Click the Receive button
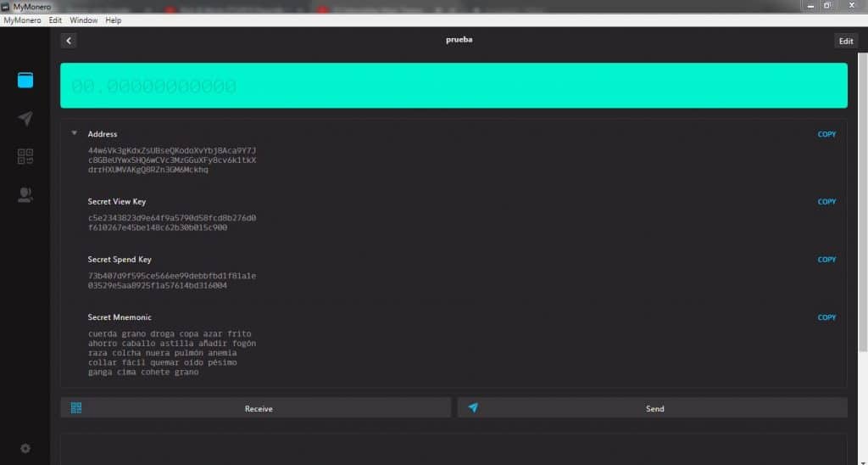The image size is (868, 465). click(x=256, y=408)
